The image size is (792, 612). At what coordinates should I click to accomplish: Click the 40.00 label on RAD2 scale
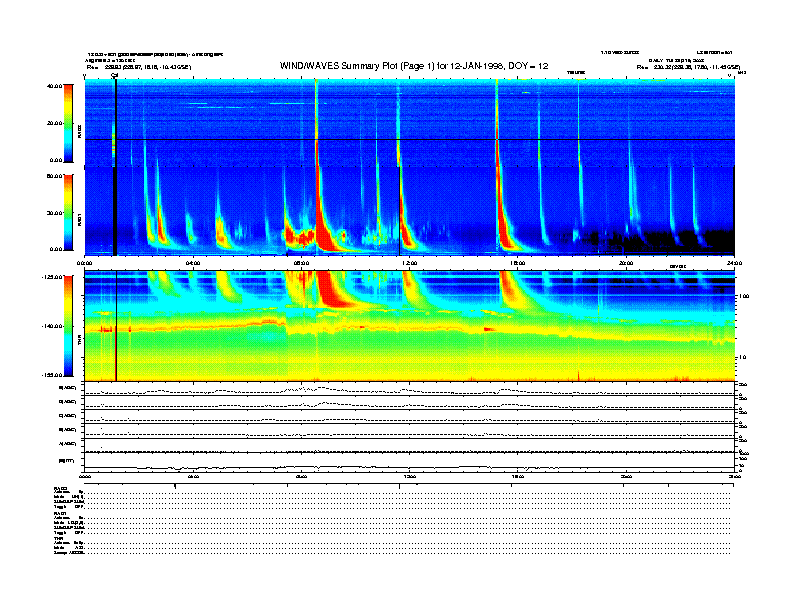pos(54,86)
